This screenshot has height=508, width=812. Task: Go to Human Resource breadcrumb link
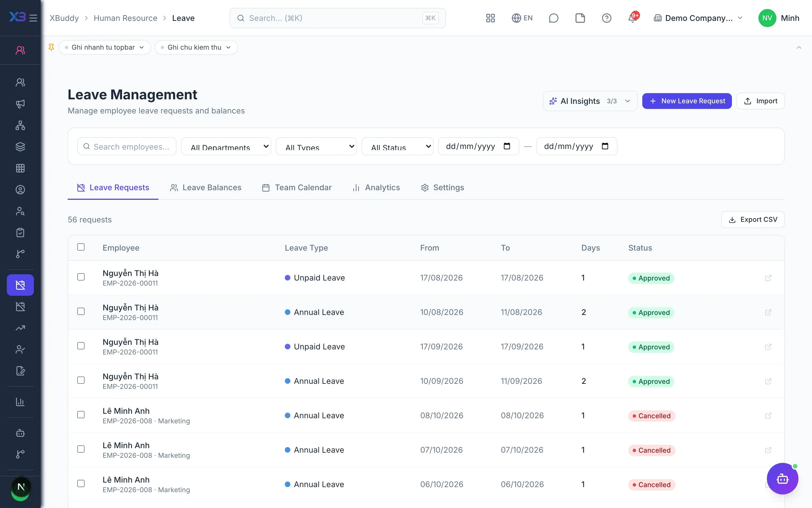pos(125,18)
